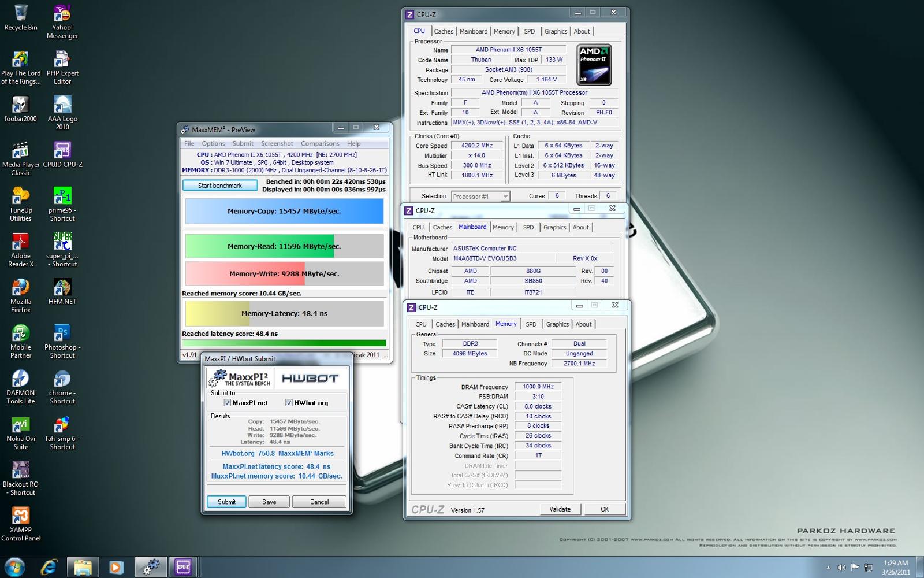The height and width of the screenshot is (578, 924).
Task: Click the empty field above Submit button
Action: coord(277,489)
